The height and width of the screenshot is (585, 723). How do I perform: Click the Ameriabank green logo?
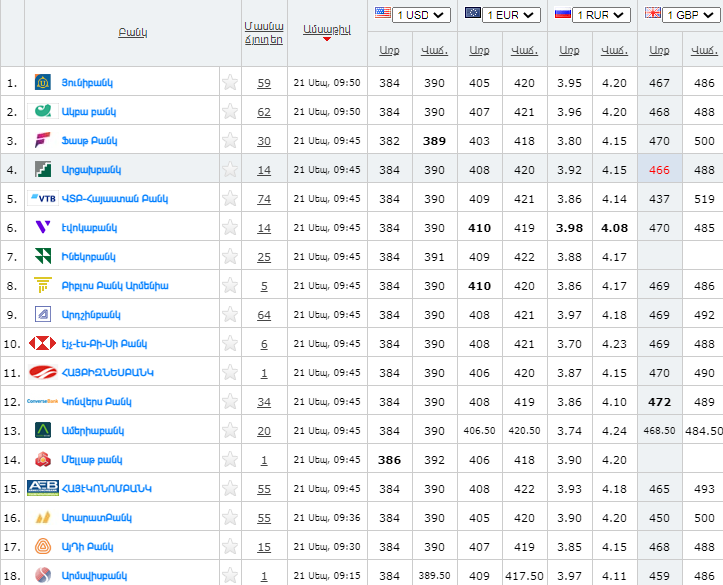point(43,430)
